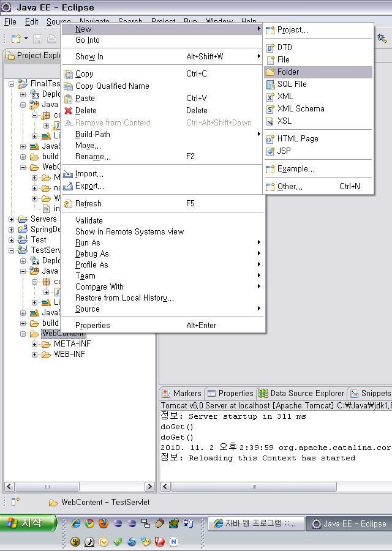
Task: Open the New wizard dropdown arrow
Action: pyautogui.click(x=26, y=39)
